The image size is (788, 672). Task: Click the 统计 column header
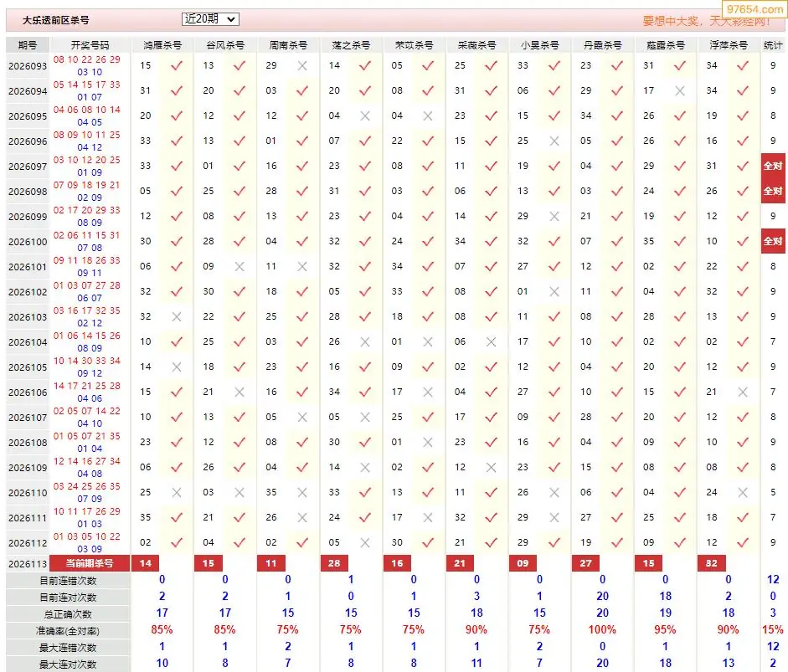(773, 45)
